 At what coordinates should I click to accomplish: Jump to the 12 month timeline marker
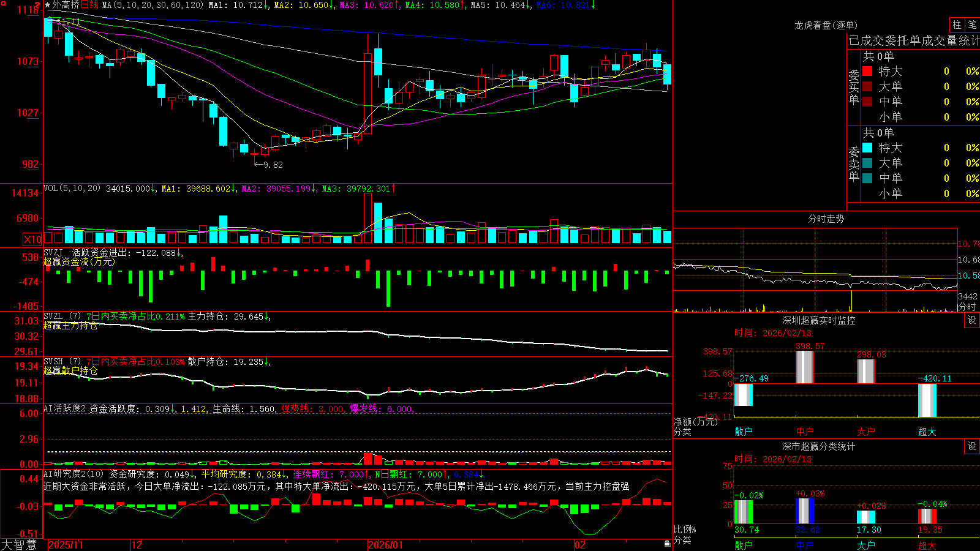coord(137,545)
